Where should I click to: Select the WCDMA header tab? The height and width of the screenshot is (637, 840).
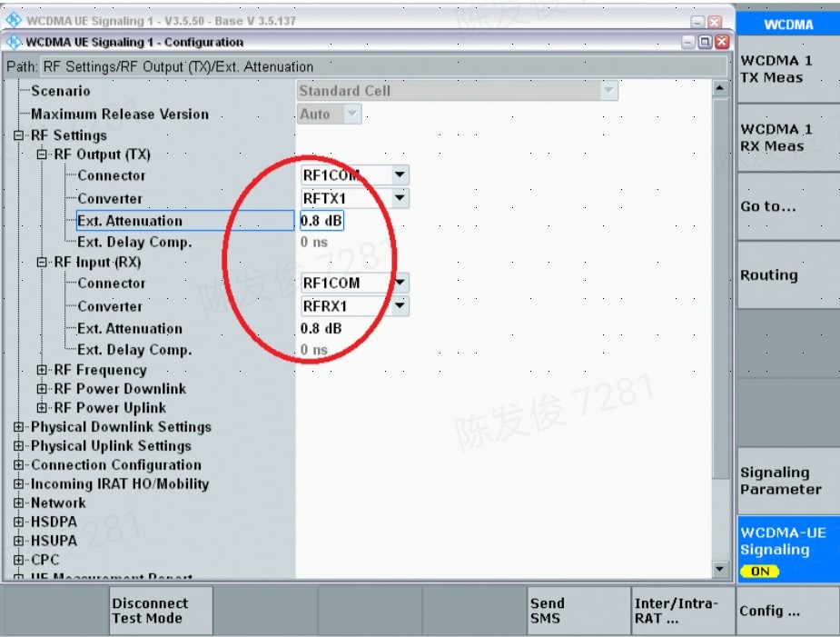coord(788,25)
